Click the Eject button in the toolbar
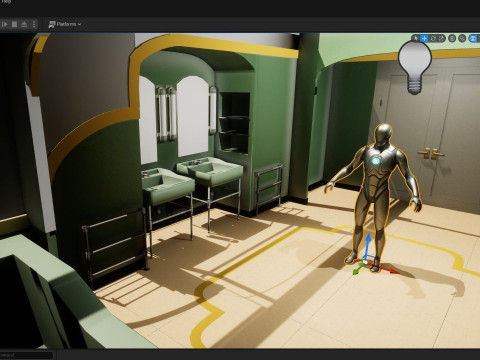This screenshot has width=480, height=360. [24, 24]
